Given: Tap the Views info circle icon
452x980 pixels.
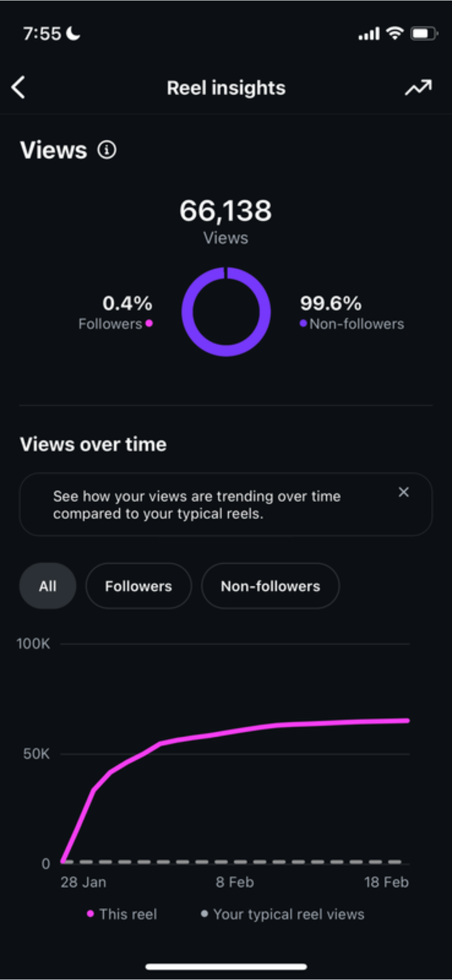Looking at the screenshot, I should point(107,150).
